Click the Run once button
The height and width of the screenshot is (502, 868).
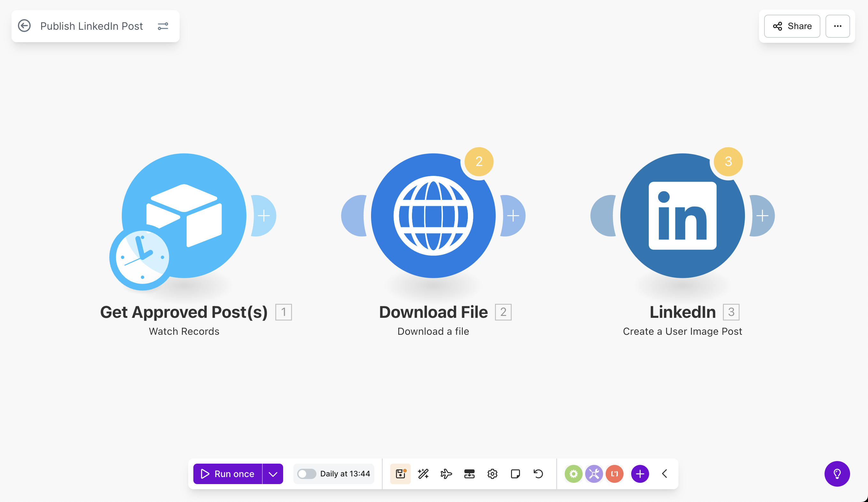tap(228, 474)
